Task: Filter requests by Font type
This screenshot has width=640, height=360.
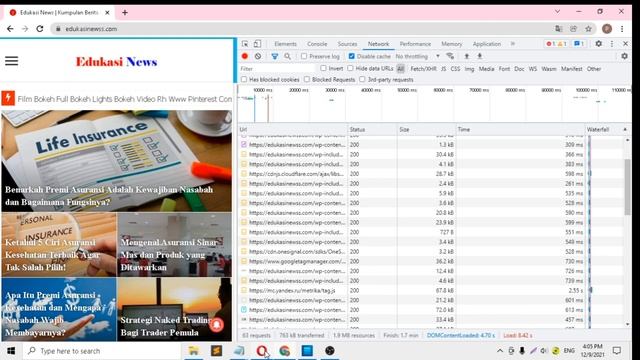Action: click(504, 69)
